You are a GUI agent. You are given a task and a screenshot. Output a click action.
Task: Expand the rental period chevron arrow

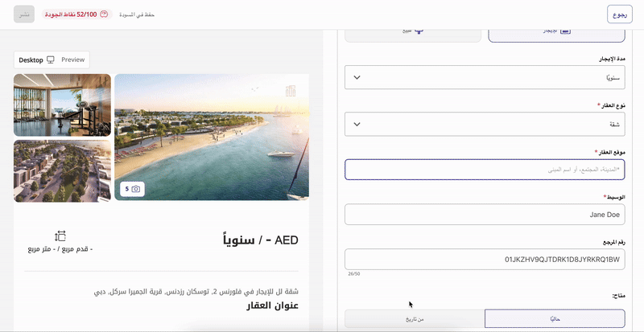click(x=357, y=77)
